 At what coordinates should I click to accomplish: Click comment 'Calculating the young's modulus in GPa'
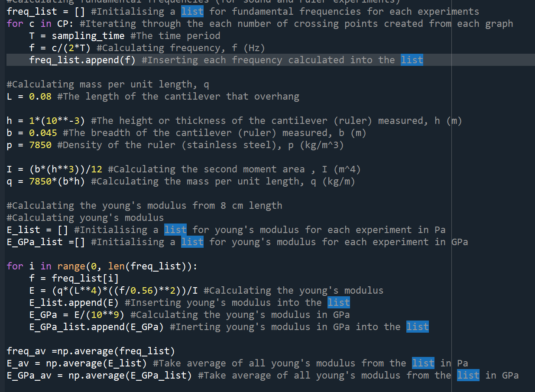point(243,314)
